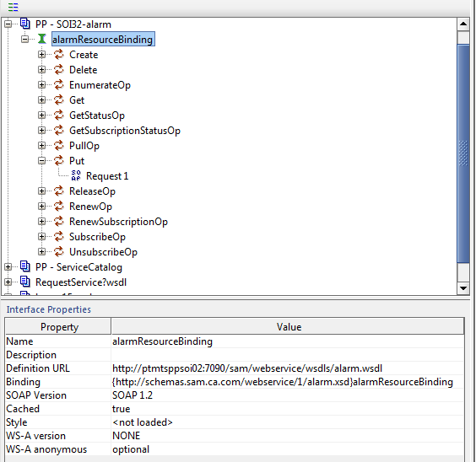Click the RenewSubscriptionOp operation icon
The height and width of the screenshot is (462, 476).
point(59,221)
